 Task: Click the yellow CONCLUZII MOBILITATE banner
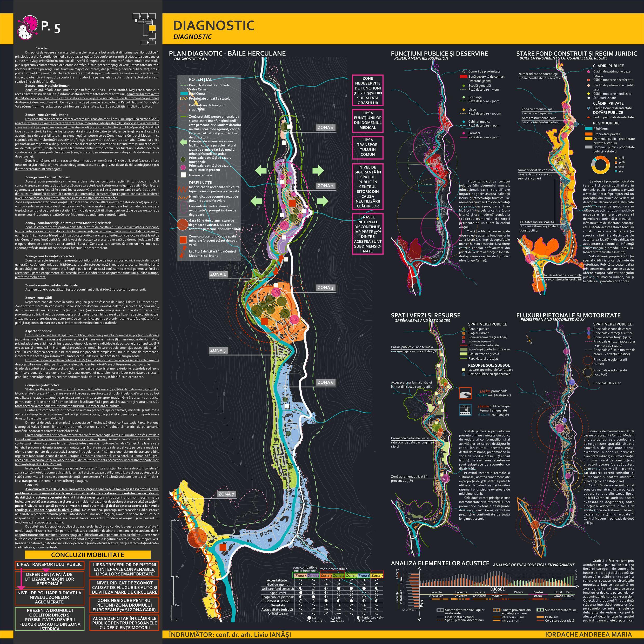point(88,555)
